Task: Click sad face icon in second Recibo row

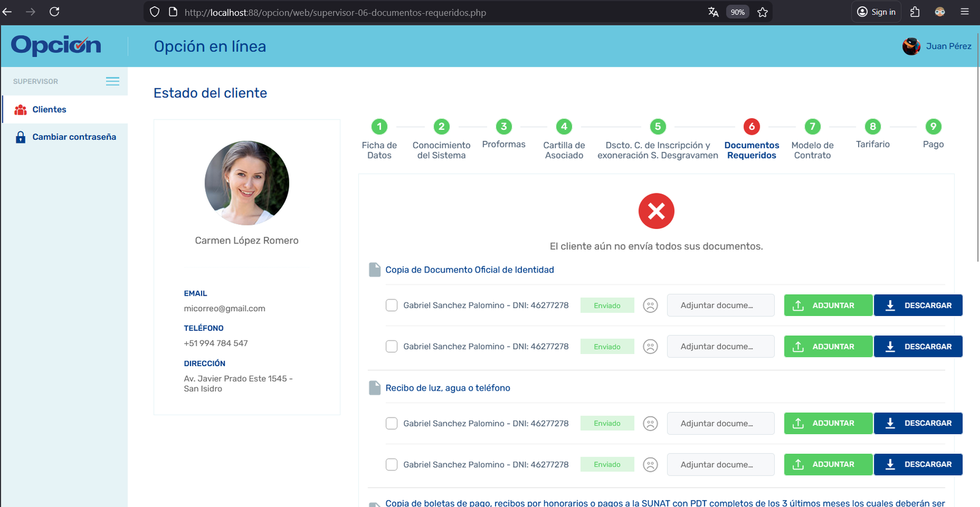Action: 650,465
